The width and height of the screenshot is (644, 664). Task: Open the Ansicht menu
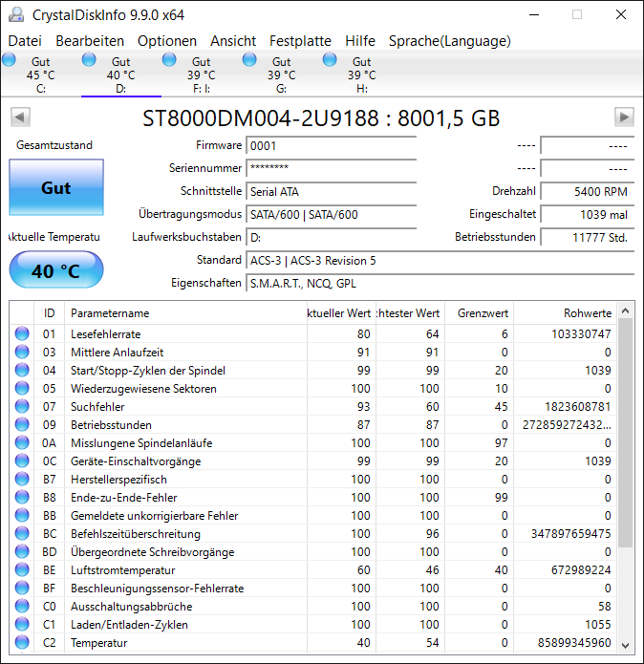click(x=233, y=41)
